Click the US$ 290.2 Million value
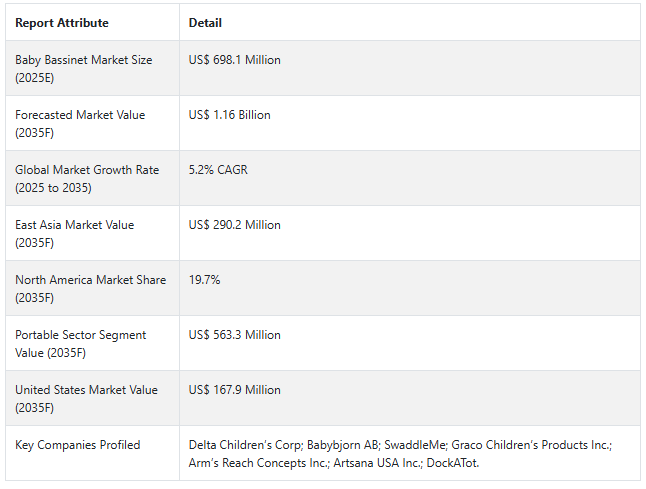Viewport: 646px width, 489px height. [x=234, y=225]
